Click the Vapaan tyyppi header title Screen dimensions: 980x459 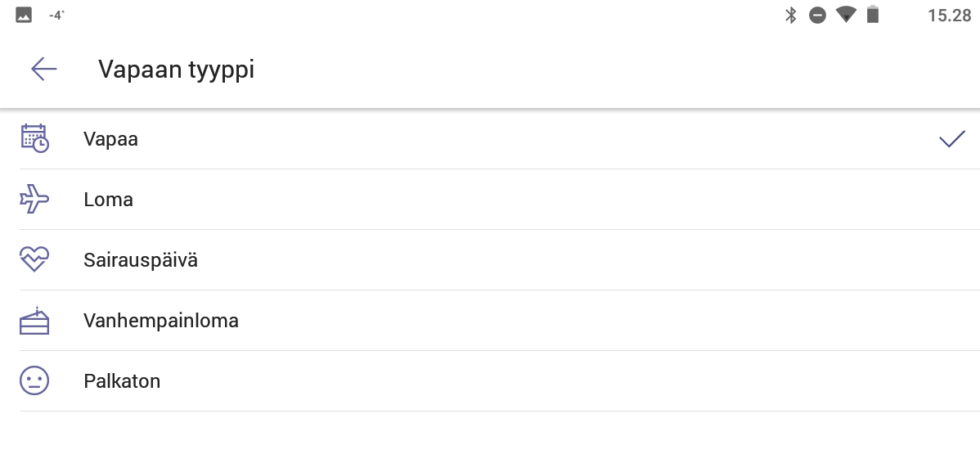point(177,70)
